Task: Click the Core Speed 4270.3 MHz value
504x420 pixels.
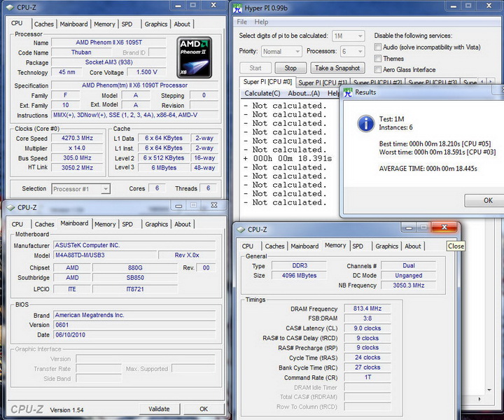Action: pyautogui.click(x=77, y=138)
